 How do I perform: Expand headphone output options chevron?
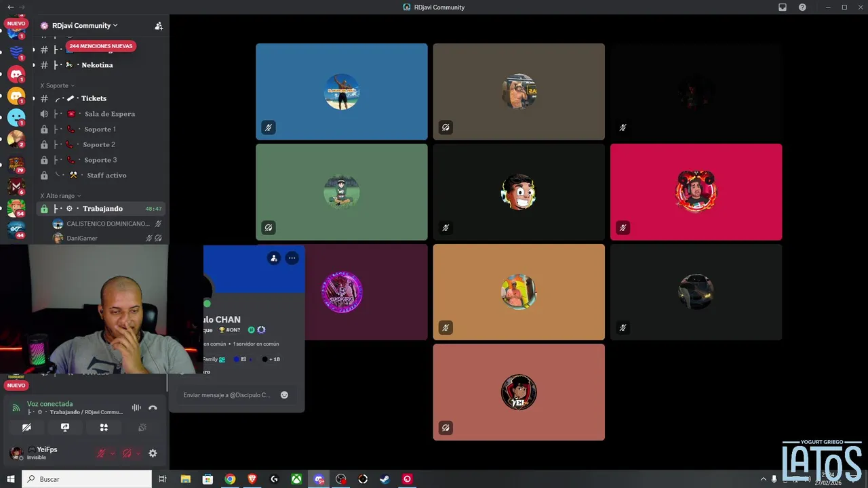pos(138,453)
